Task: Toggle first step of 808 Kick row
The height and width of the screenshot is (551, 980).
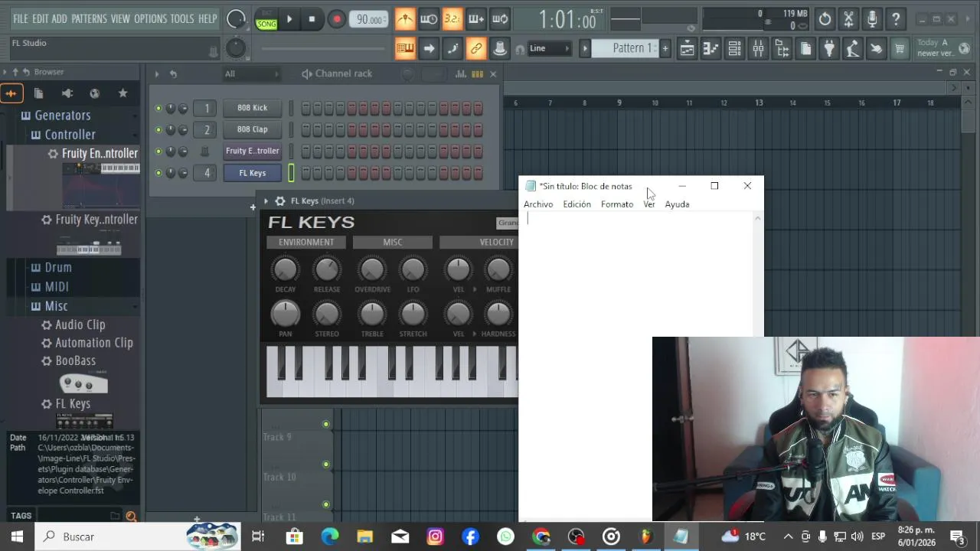Action: pyautogui.click(x=306, y=109)
